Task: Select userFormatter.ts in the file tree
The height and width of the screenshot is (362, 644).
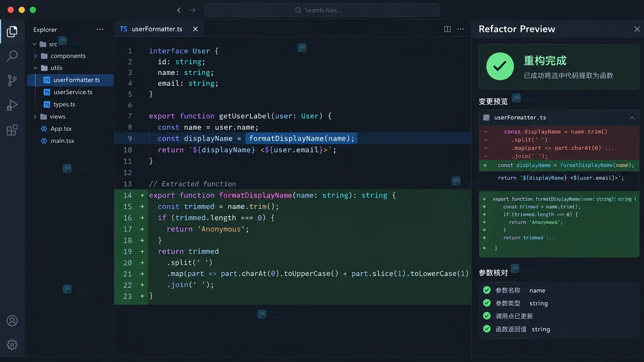Action: 70,80
